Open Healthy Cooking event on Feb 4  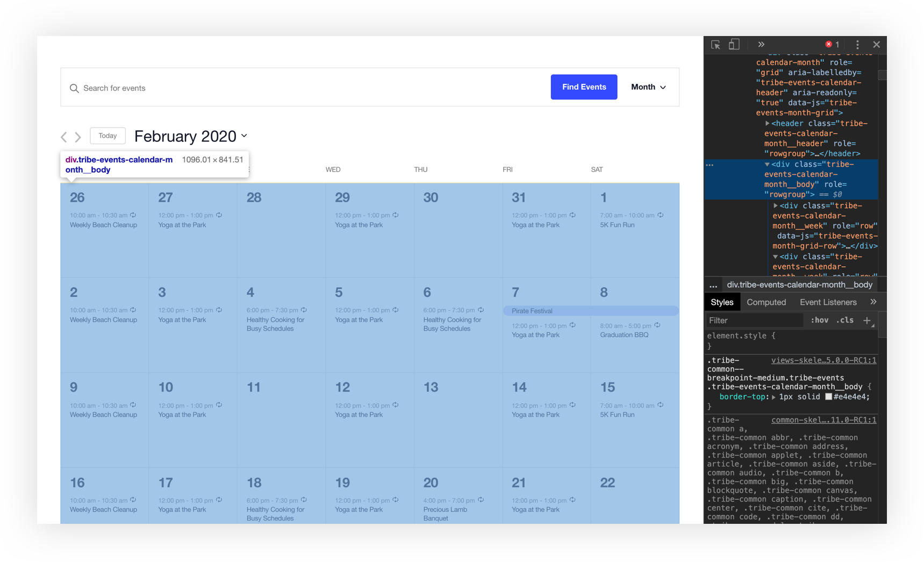click(275, 324)
